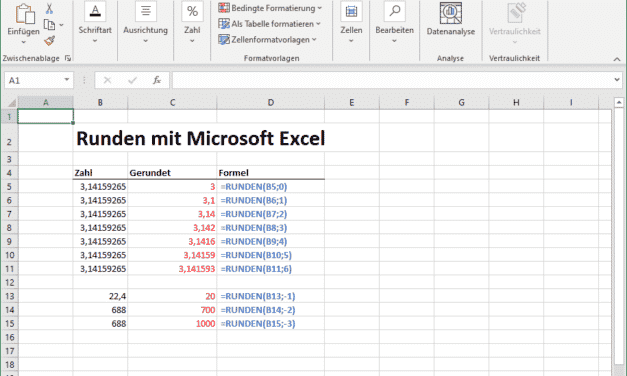Click the Select All corner triangle

(11, 103)
